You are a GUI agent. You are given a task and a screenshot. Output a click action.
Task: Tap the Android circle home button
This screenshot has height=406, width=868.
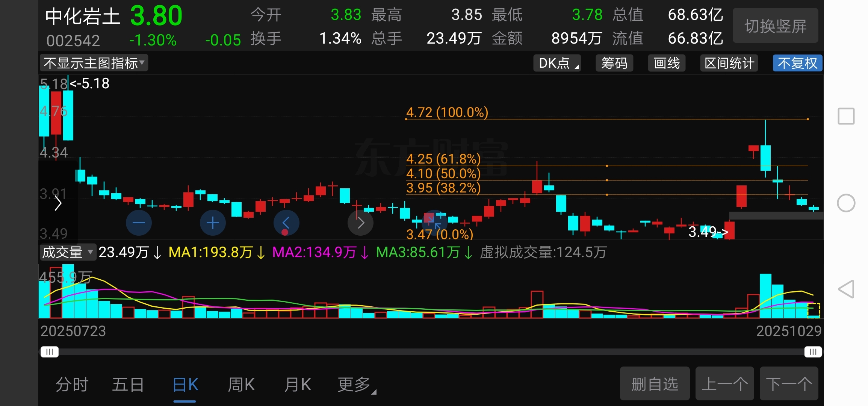846,203
